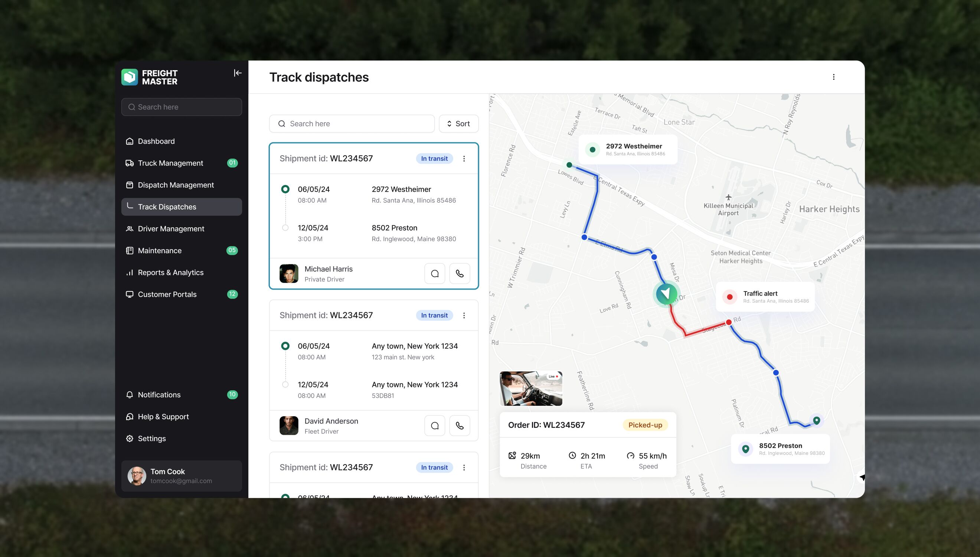Screen dimensions: 980x557
Task: Focus the dispatch list Search here field
Action: pos(352,124)
